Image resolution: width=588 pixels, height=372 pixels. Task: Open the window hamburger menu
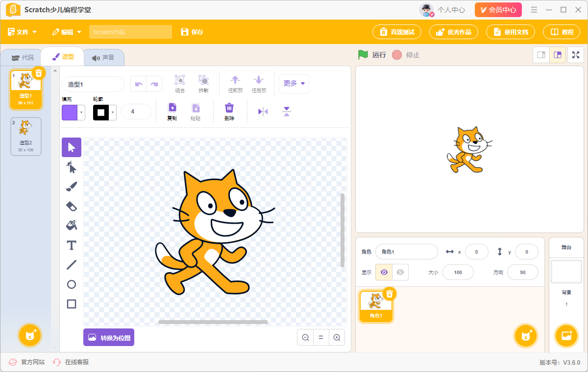coord(534,10)
